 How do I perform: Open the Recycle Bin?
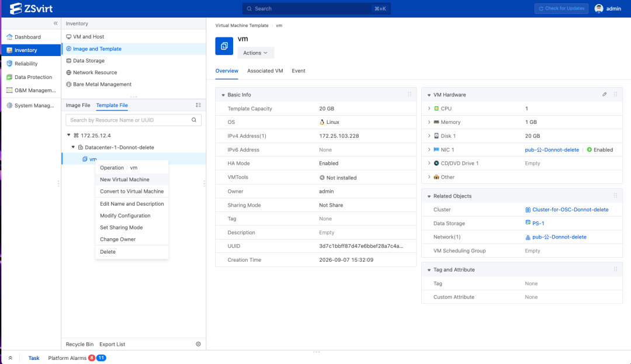pyautogui.click(x=79, y=344)
